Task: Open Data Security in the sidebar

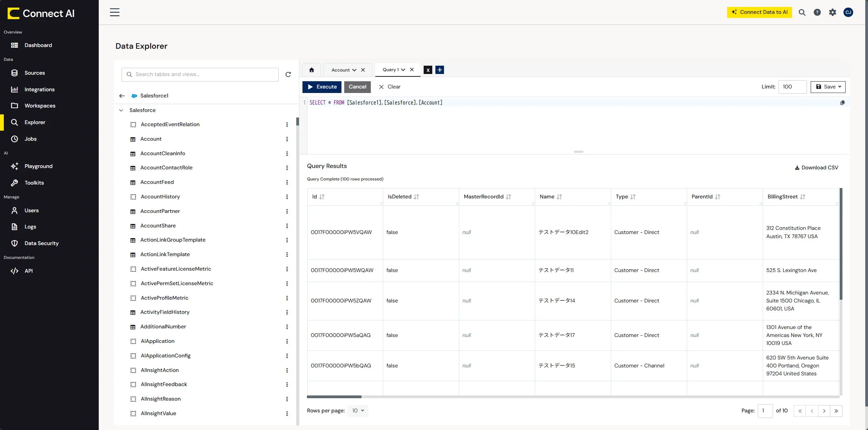Action: tap(41, 243)
